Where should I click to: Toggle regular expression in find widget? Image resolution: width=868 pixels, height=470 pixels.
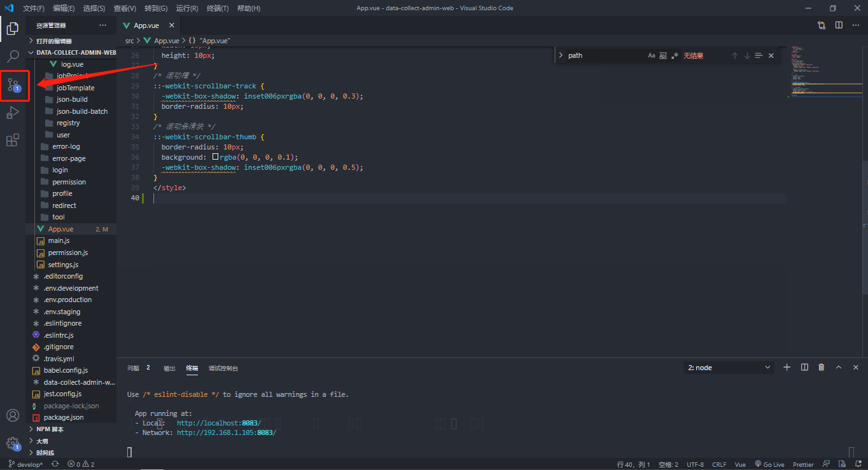675,55
